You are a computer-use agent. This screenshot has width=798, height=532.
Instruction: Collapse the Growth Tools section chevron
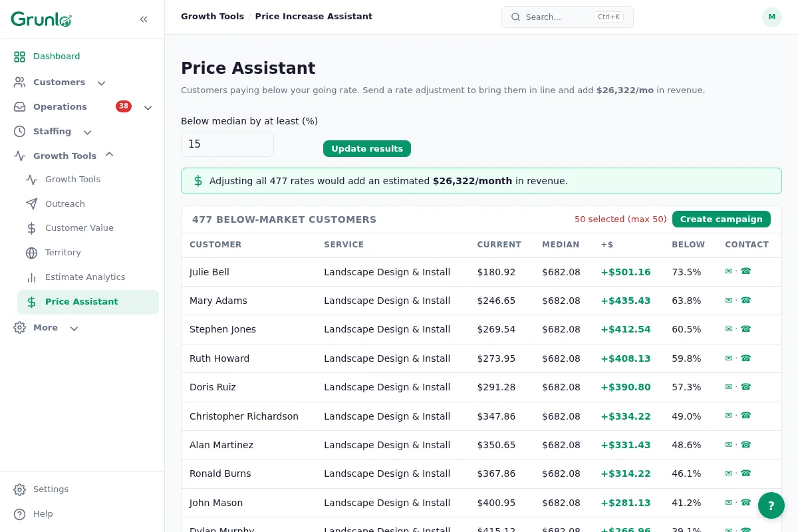point(110,154)
